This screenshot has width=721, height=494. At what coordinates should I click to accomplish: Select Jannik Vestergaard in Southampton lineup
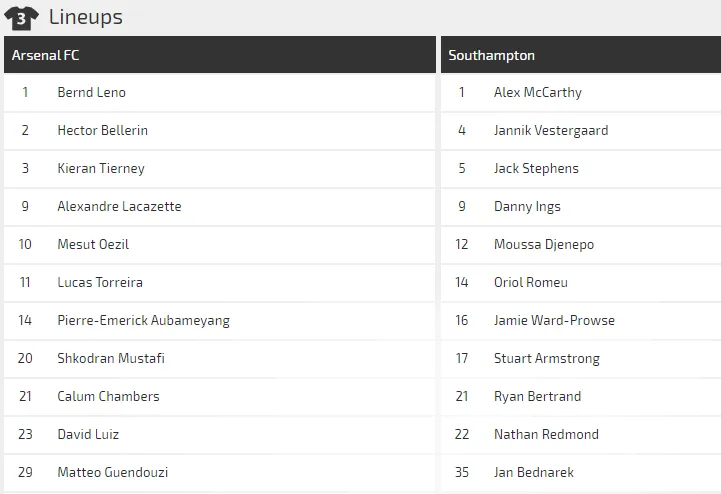(551, 130)
